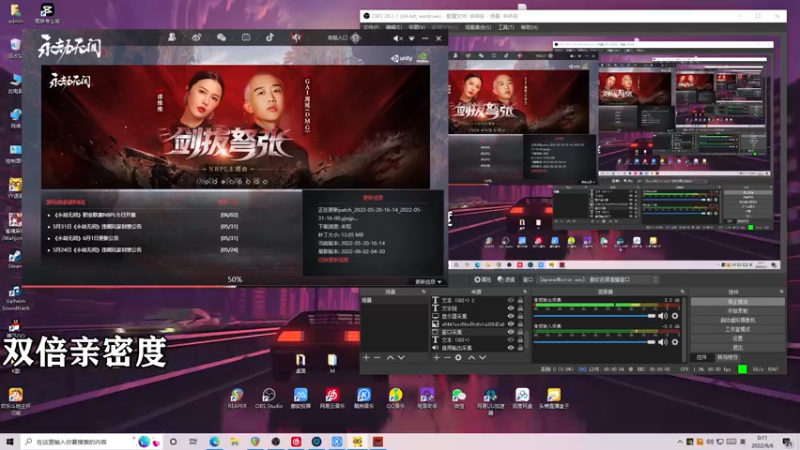Toggle lock on 显示器采集 source

point(520,316)
